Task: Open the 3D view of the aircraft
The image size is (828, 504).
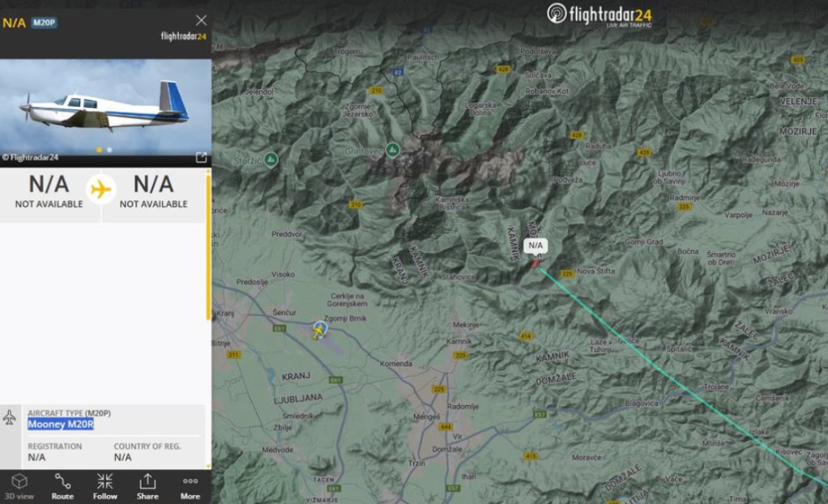Action: [x=19, y=486]
